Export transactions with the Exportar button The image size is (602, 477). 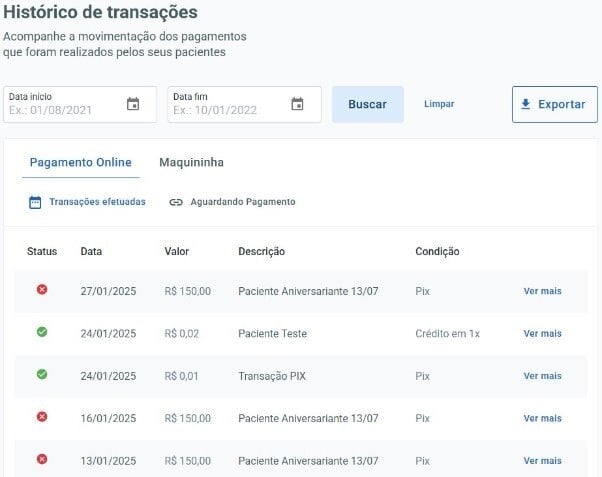tap(554, 104)
